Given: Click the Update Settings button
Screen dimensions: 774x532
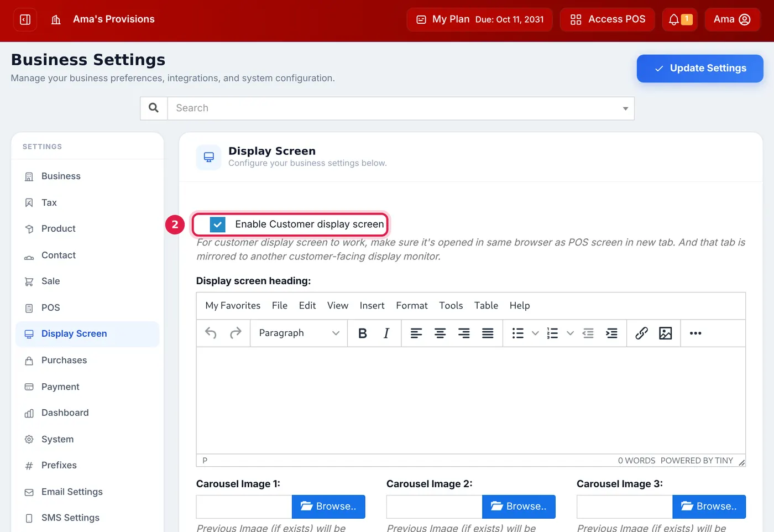Looking at the screenshot, I should pyautogui.click(x=700, y=69).
